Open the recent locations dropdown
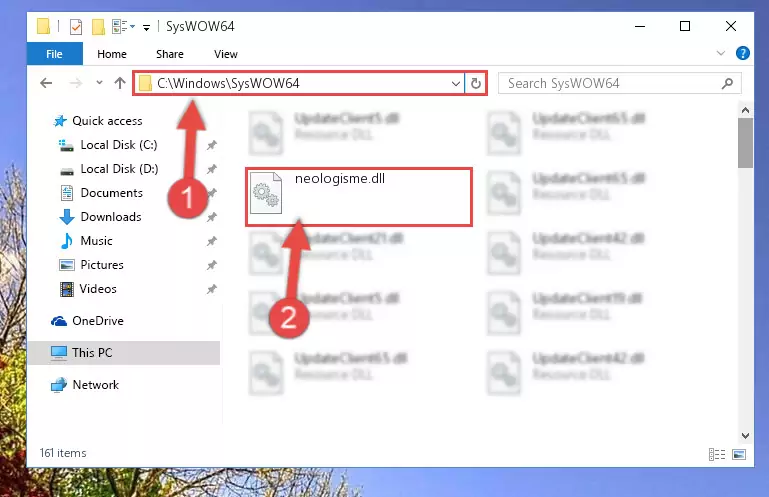The height and width of the screenshot is (497, 769). click(x=100, y=82)
